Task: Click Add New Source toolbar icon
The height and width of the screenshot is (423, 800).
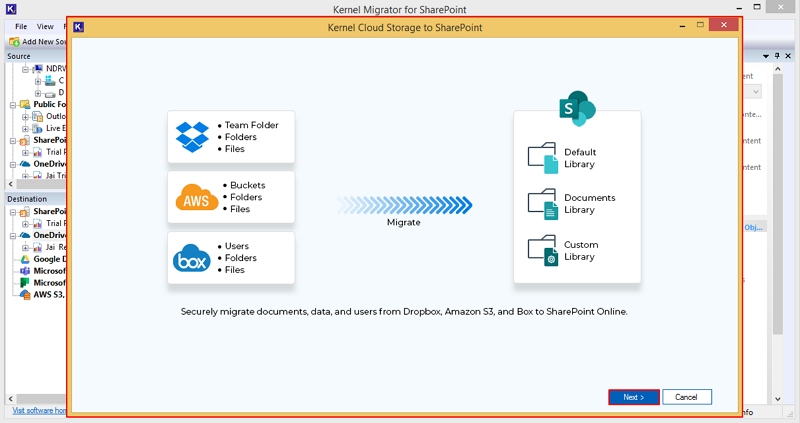Action: coord(14,42)
